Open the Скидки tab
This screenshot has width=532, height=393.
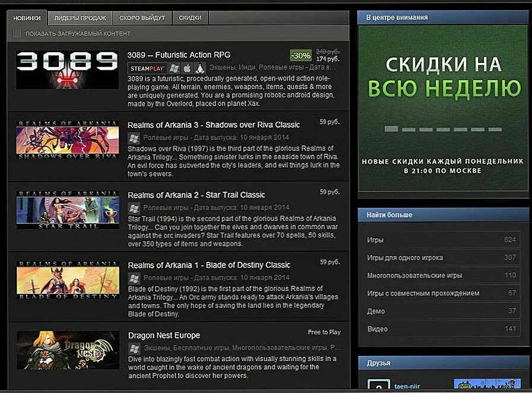[x=190, y=18]
